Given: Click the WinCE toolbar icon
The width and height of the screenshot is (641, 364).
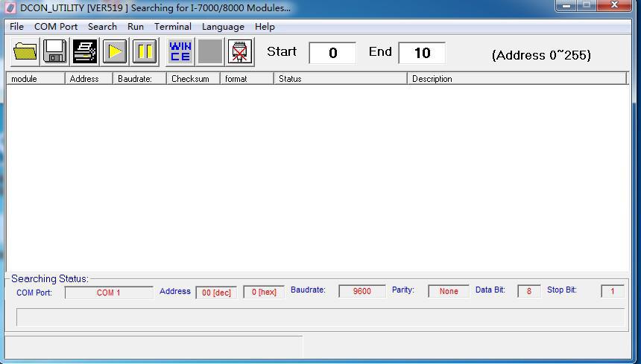Looking at the screenshot, I should pyautogui.click(x=180, y=52).
